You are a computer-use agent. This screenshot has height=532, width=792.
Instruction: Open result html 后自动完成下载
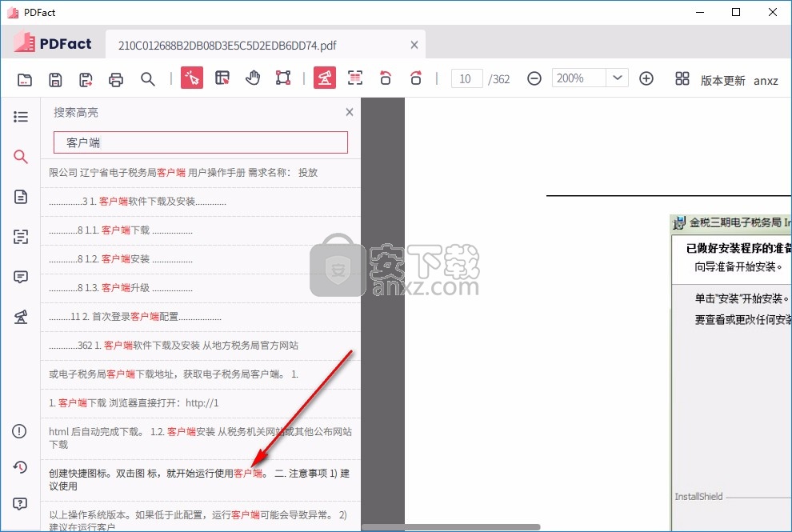[201, 438]
